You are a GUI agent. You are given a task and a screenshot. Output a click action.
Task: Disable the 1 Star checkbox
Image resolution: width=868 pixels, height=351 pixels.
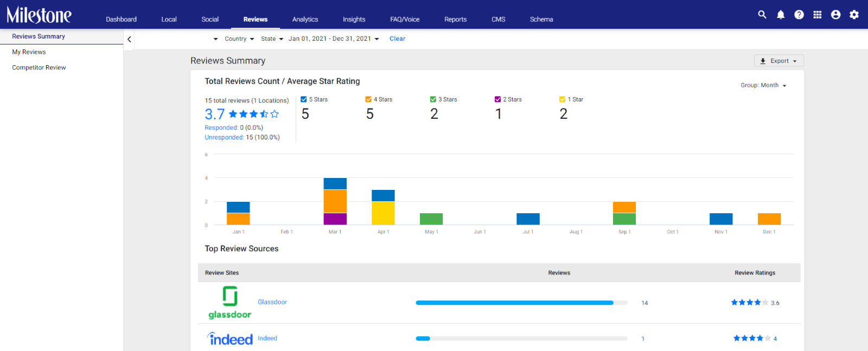click(x=563, y=99)
